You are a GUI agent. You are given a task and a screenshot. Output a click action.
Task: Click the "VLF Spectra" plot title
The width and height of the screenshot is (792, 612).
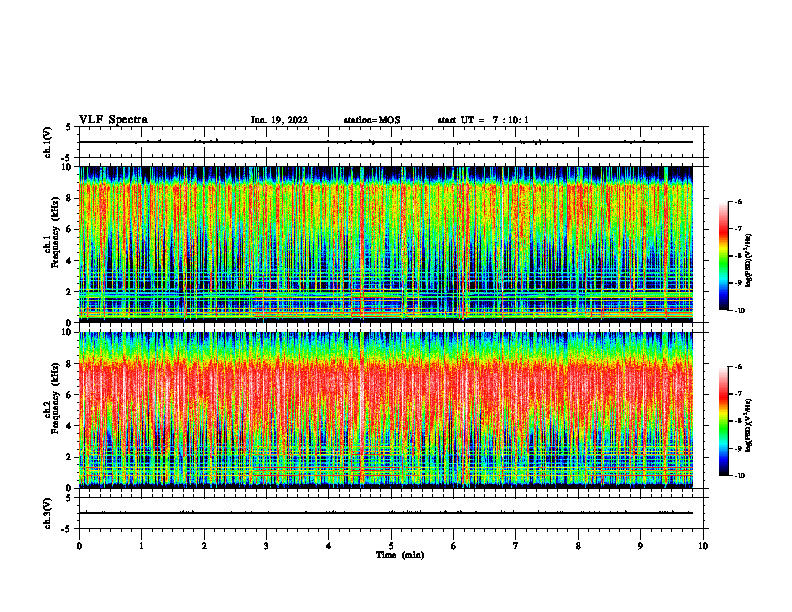coord(113,120)
